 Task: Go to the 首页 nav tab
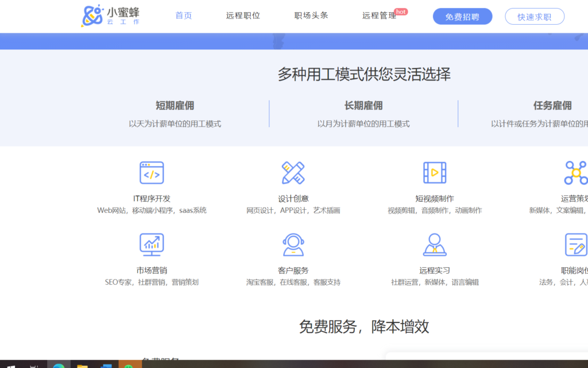(184, 16)
